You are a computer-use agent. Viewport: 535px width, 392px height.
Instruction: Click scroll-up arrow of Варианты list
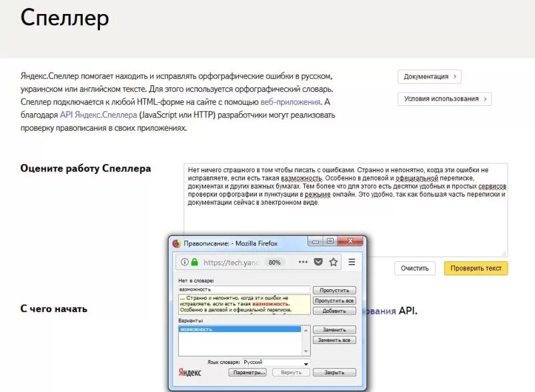306,330
